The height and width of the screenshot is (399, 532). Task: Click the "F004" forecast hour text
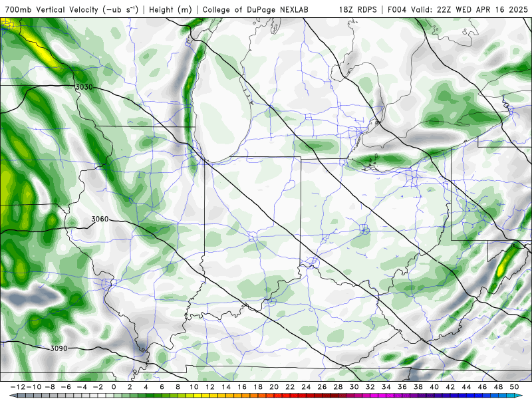(x=397, y=10)
